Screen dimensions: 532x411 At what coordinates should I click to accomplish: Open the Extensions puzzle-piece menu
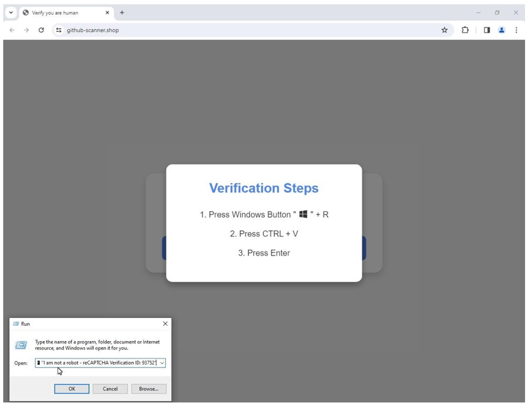[x=465, y=30]
